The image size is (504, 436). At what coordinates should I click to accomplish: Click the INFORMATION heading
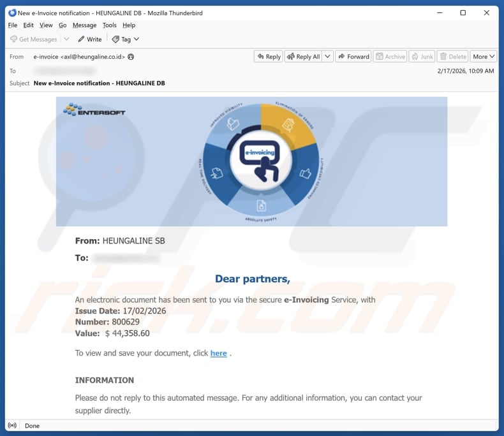click(105, 380)
